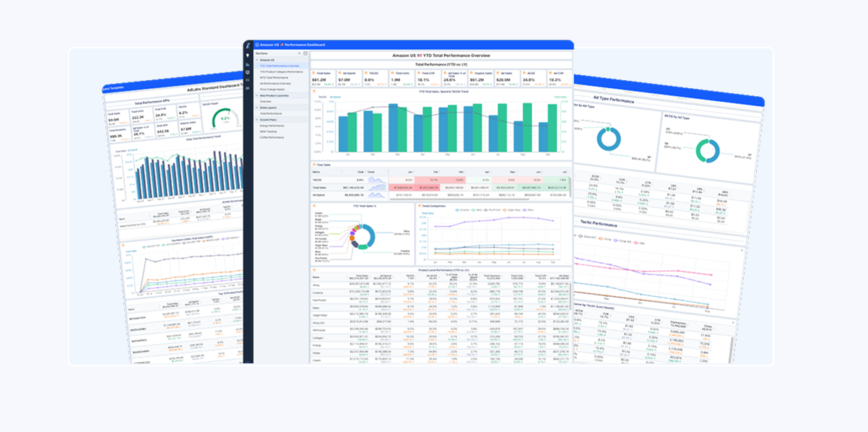This screenshot has height=432, width=868.
Task: Click the Name column header in the product table
Action: click(316, 277)
